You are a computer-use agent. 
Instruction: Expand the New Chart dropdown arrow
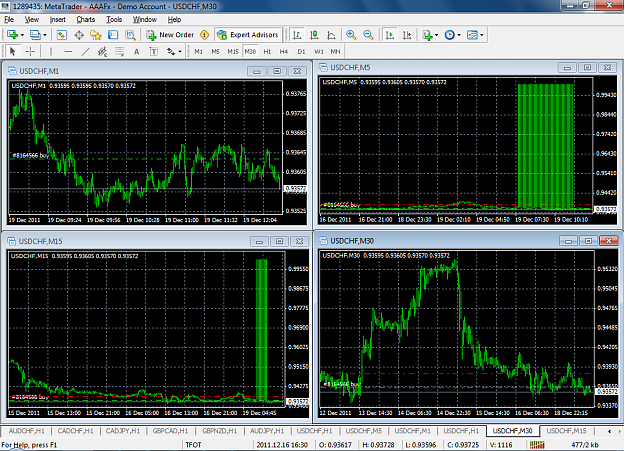point(22,35)
